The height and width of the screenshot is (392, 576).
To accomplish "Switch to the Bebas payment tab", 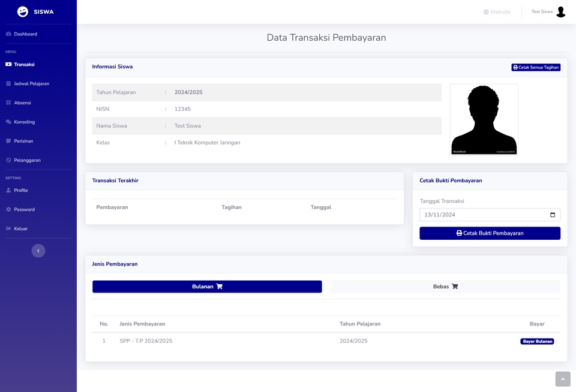I will click(445, 287).
